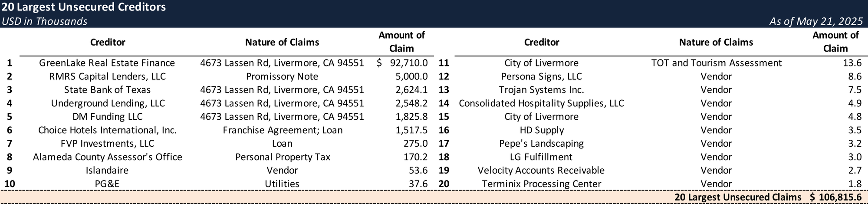Screen dimensions: 868x204
Task: Click the 'HD Supply' creditor
Action: click(x=542, y=130)
